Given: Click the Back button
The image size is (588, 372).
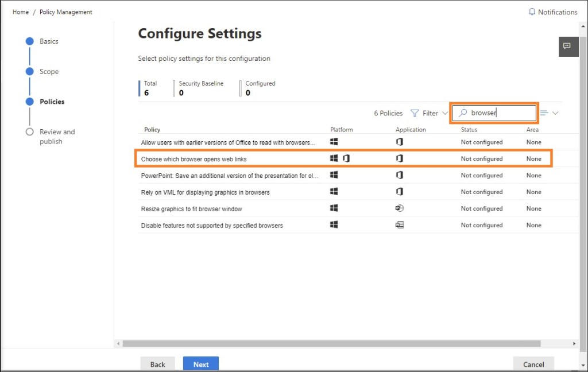Looking at the screenshot, I should 157,364.
